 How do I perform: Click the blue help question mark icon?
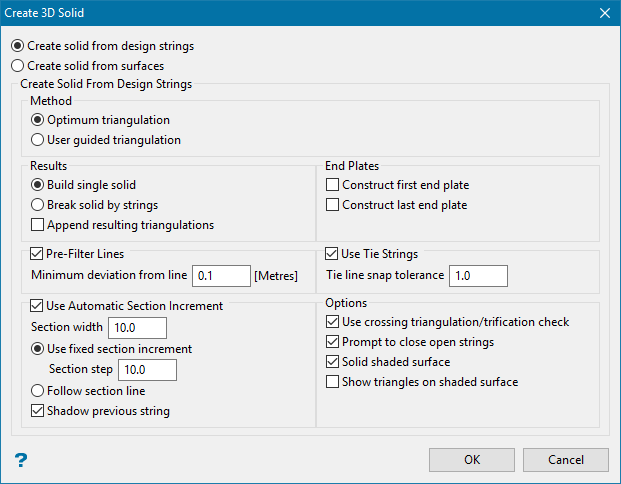tap(19, 460)
